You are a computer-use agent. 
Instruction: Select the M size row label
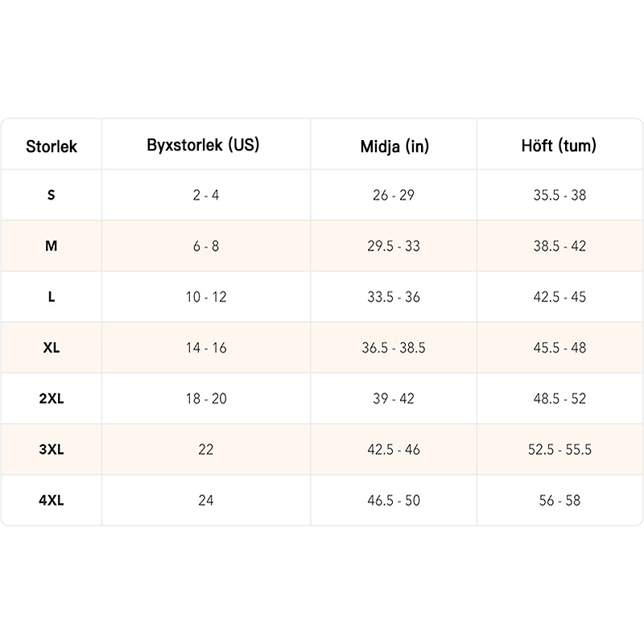coord(52,246)
